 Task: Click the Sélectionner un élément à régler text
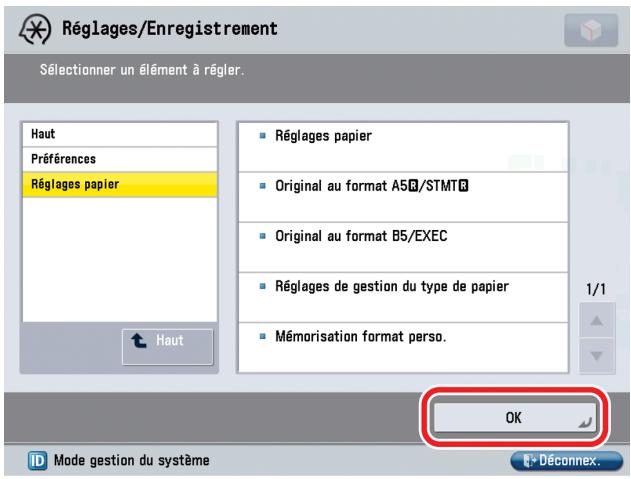pyautogui.click(x=142, y=70)
